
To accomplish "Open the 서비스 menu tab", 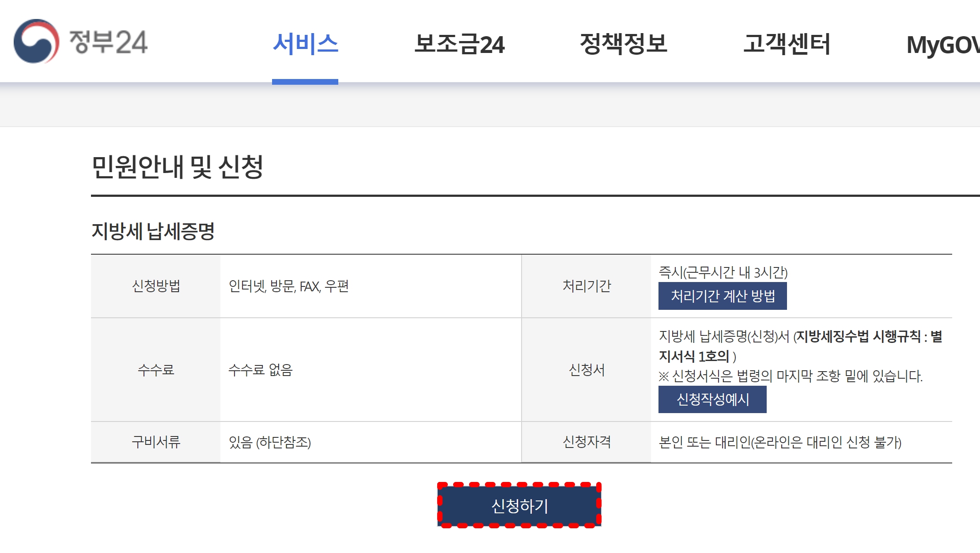I will coord(305,44).
